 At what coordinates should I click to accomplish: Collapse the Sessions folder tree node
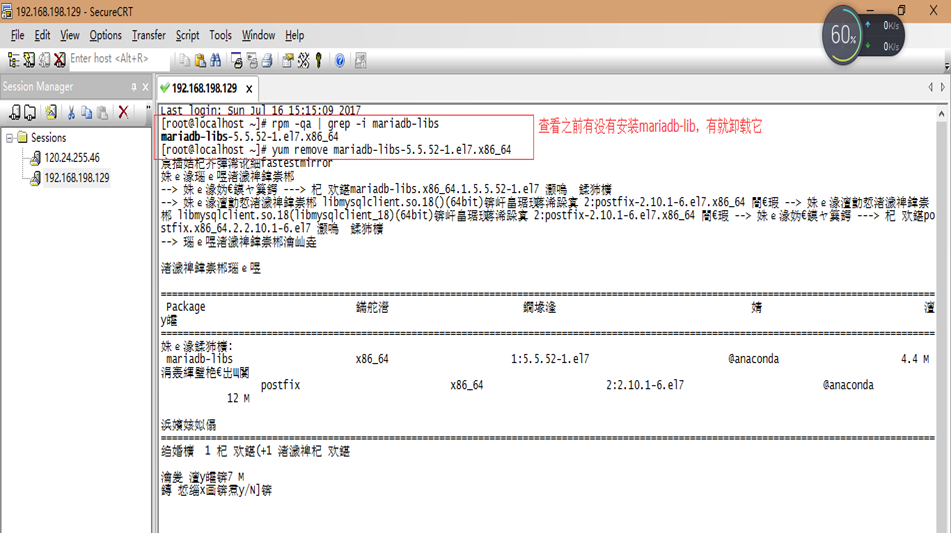[10, 138]
